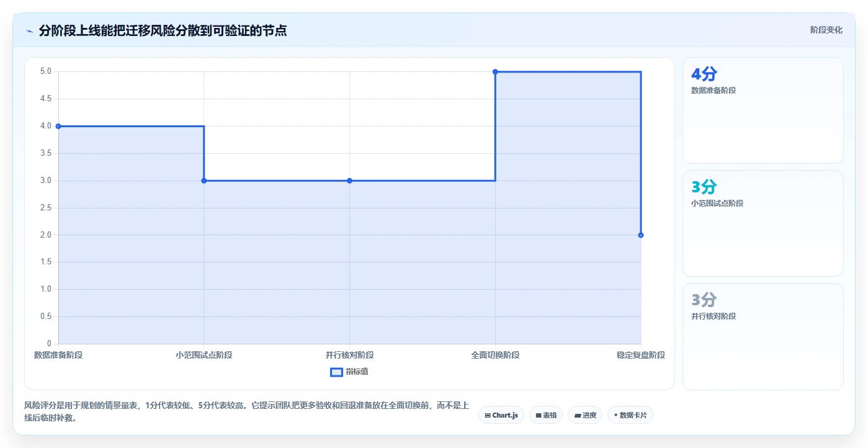
Task: Toggle the 指标值 legend item
Action: tap(349, 372)
